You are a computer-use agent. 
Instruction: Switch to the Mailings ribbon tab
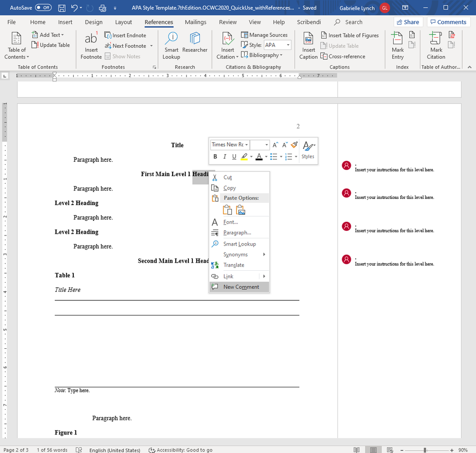point(195,22)
